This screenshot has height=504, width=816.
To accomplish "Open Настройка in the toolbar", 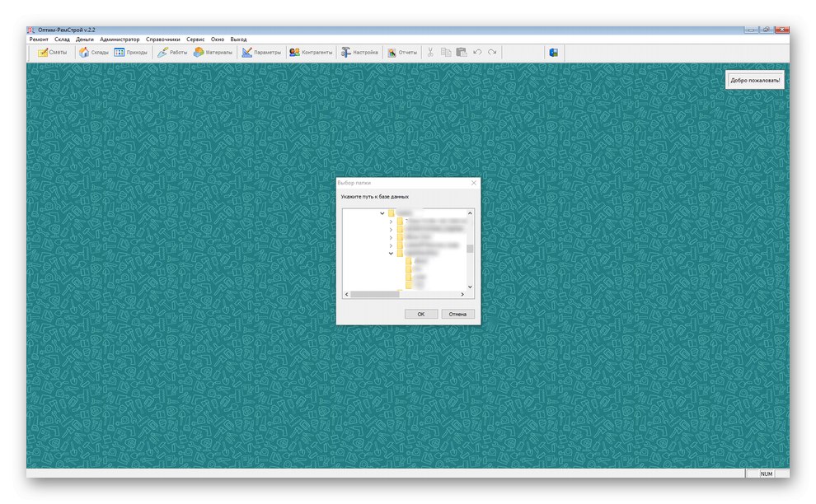I will (359, 53).
